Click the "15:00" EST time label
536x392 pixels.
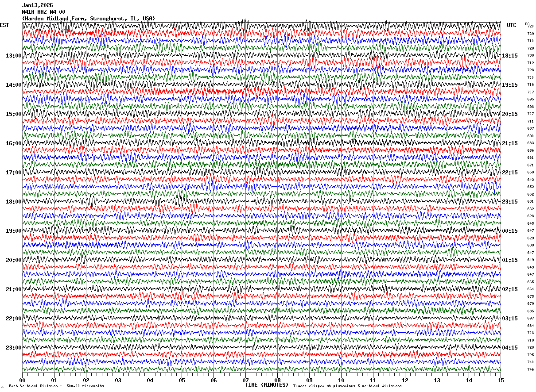[13, 114]
